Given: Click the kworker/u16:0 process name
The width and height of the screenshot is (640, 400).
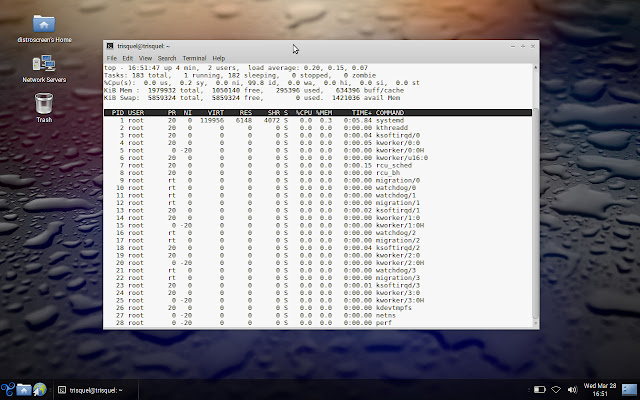Looking at the screenshot, I should [402, 158].
